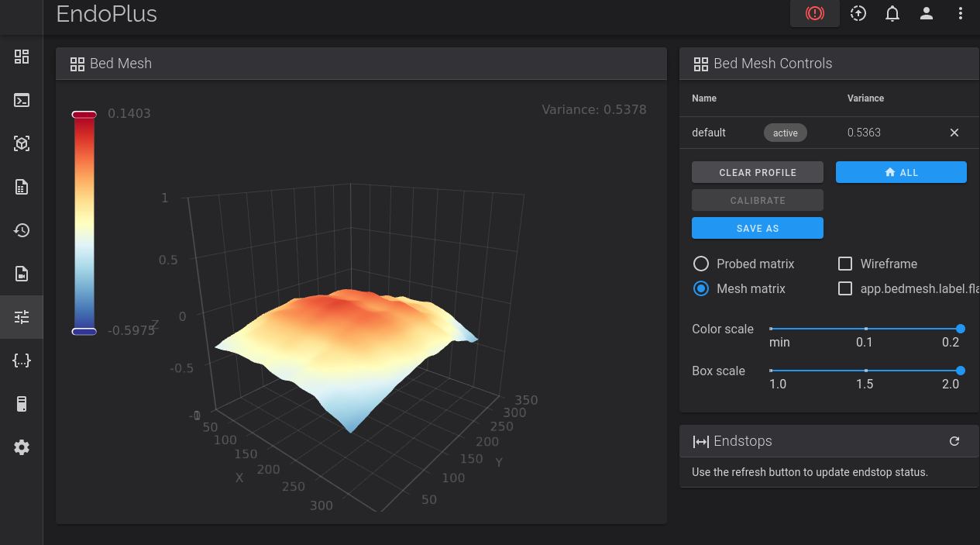This screenshot has height=545, width=980.
Task: Switch to the Tune page in sidebar
Action: (x=22, y=317)
